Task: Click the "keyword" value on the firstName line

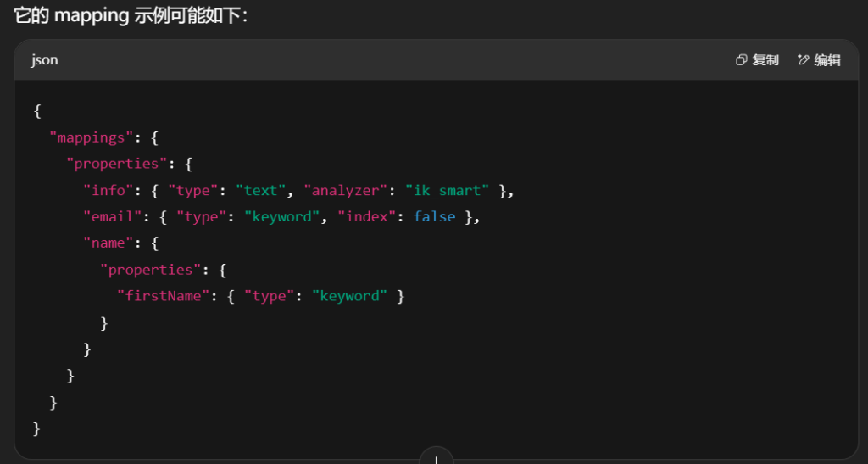Action: [x=349, y=296]
